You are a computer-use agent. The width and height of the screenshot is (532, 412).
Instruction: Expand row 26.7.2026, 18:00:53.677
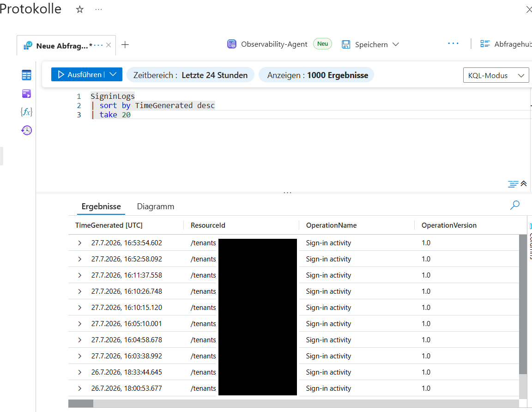80,388
